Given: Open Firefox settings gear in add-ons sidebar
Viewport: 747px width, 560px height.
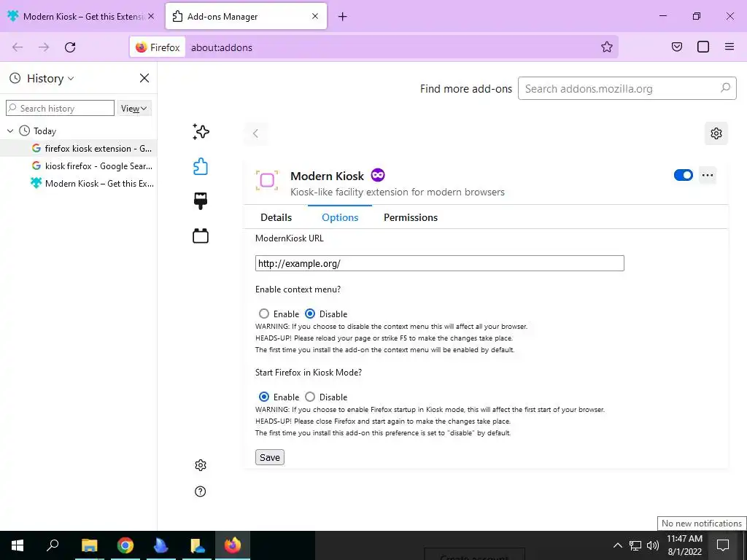Looking at the screenshot, I should pos(201,465).
